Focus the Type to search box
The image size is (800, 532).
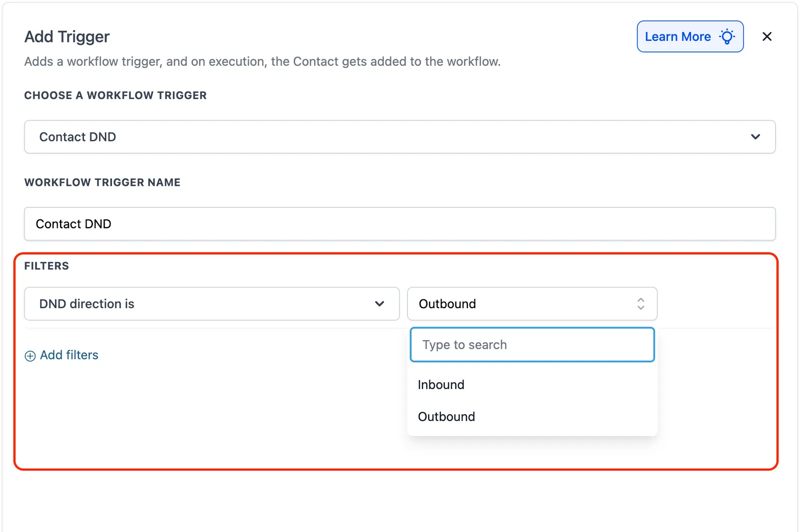[532, 345]
